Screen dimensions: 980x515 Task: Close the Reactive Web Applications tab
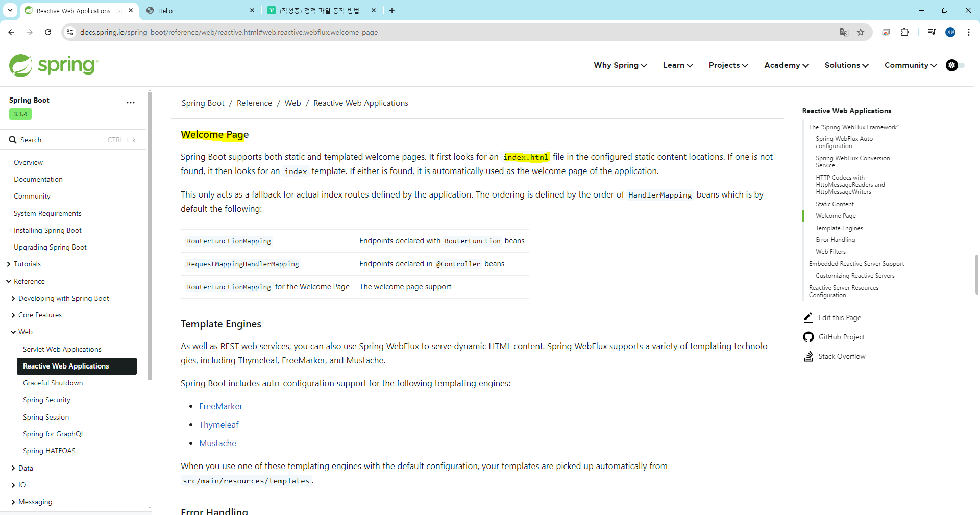tap(131, 10)
